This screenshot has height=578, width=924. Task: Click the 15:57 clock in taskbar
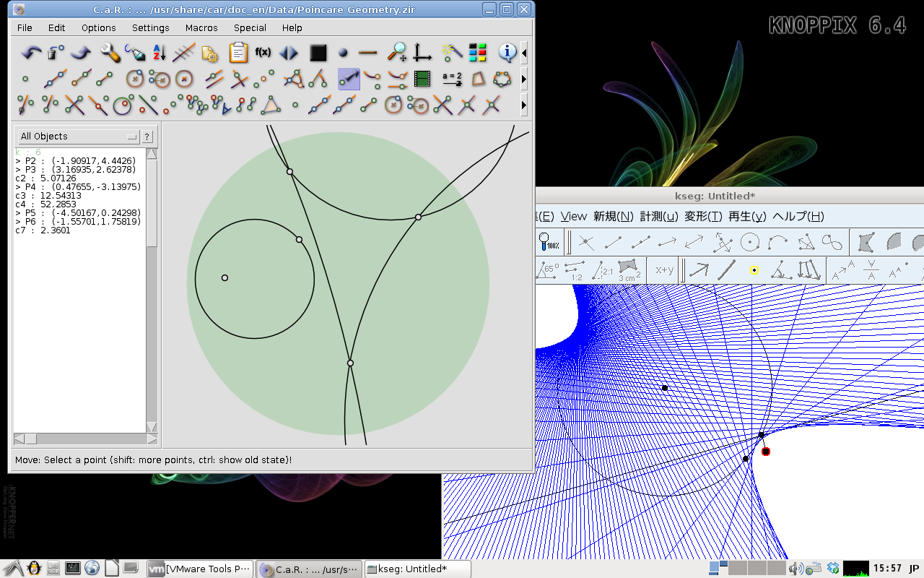[887, 569]
